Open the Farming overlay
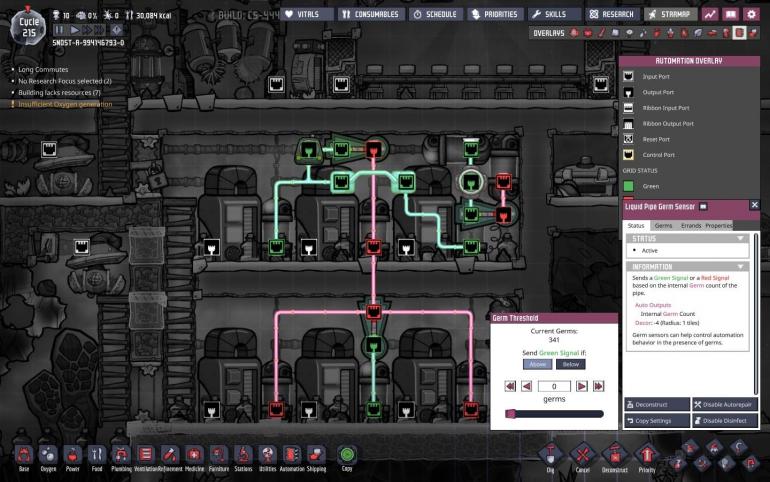The height and width of the screenshot is (482, 770). point(698,33)
